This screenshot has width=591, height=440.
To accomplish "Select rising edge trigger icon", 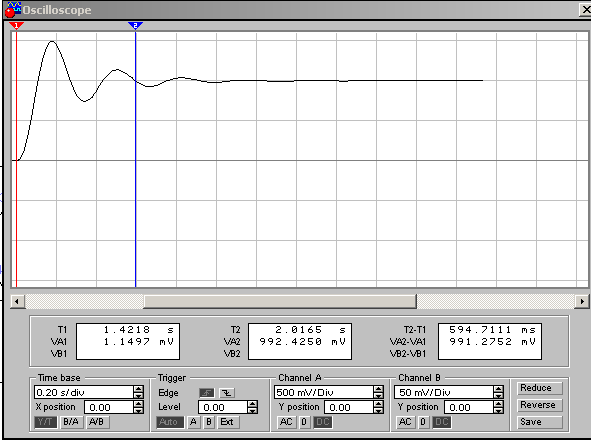I will [207, 393].
